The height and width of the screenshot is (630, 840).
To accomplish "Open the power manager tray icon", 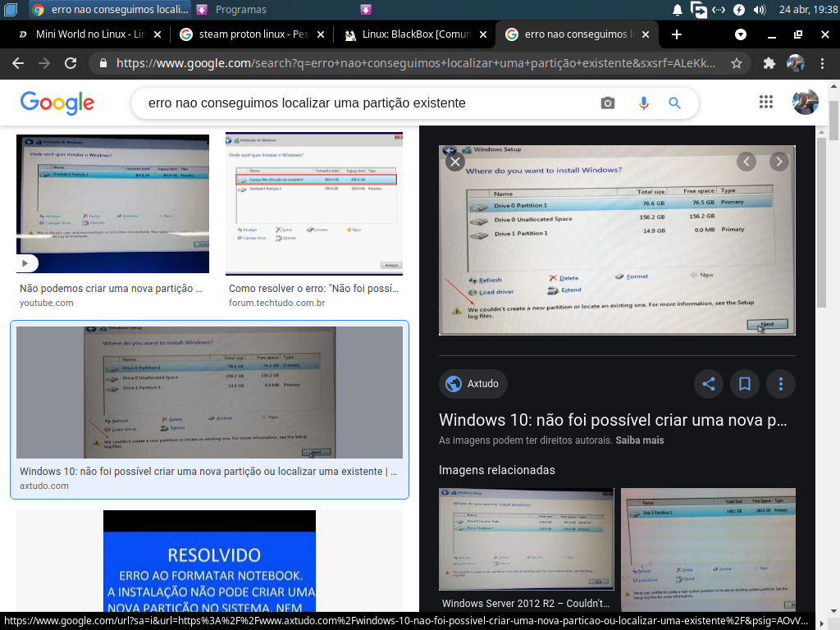I will point(739,10).
